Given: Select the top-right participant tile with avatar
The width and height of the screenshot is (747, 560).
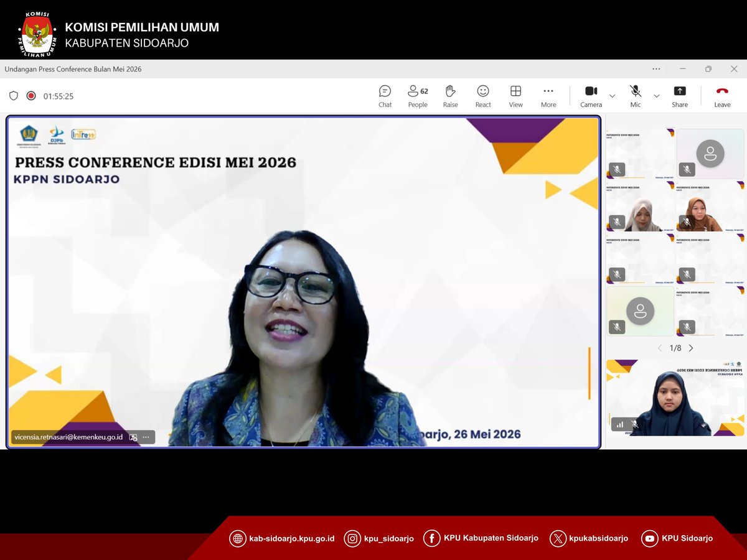Looking at the screenshot, I should [x=710, y=154].
